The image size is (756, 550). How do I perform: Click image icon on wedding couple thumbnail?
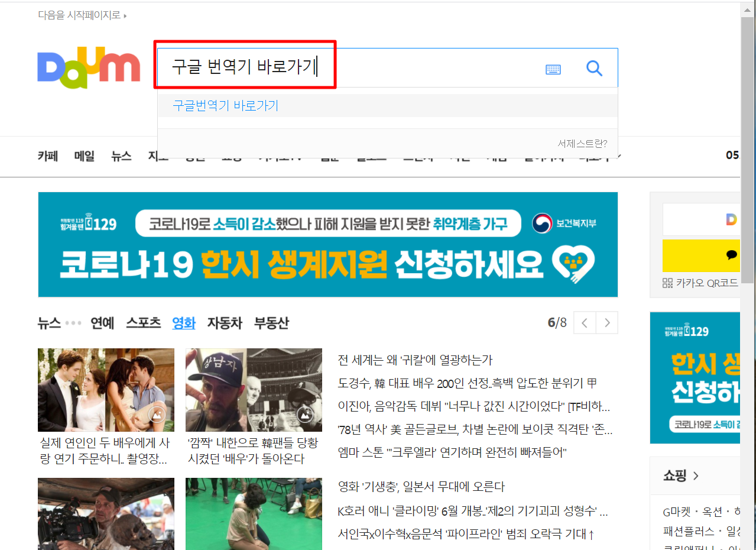[157, 415]
